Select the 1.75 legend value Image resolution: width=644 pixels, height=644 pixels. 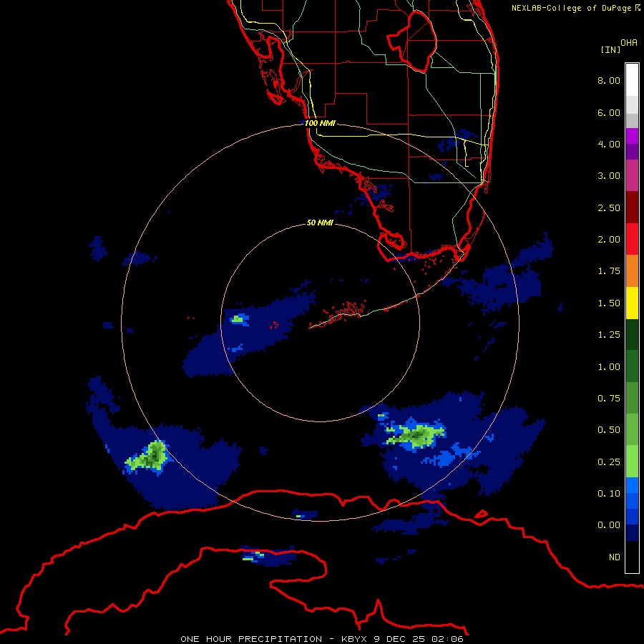pyautogui.click(x=609, y=271)
